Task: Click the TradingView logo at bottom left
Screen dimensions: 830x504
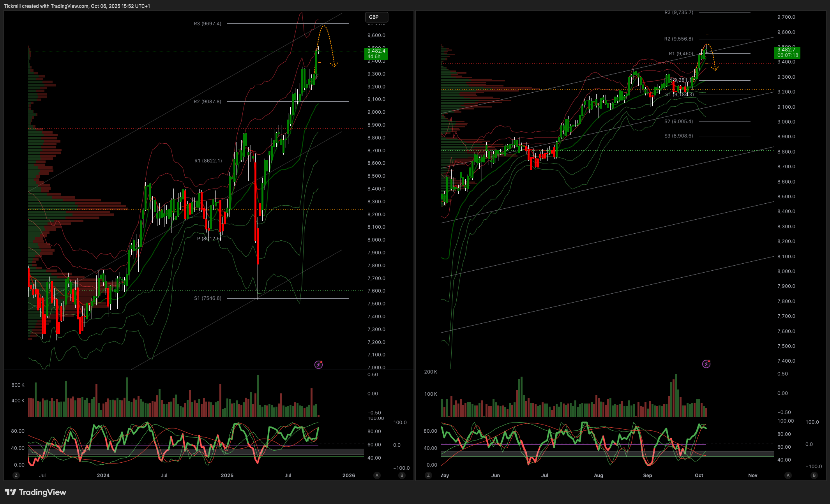Action: [35, 492]
